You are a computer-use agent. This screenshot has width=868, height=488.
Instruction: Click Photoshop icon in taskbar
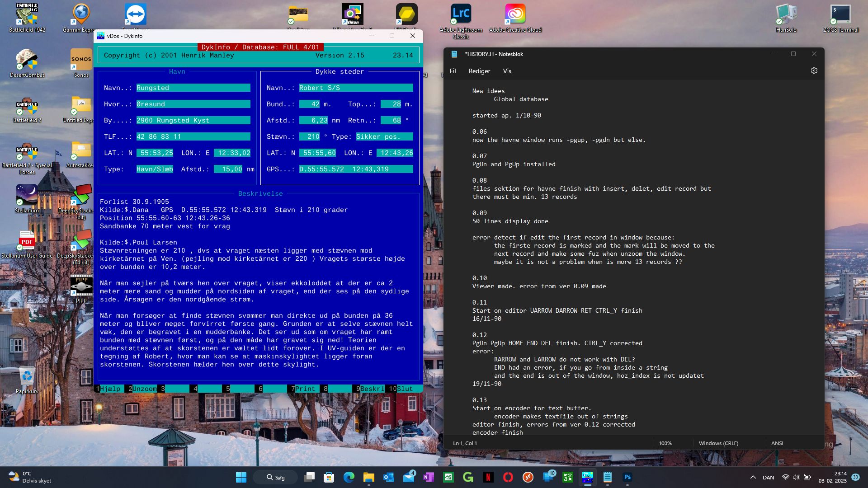pos(627,477)
